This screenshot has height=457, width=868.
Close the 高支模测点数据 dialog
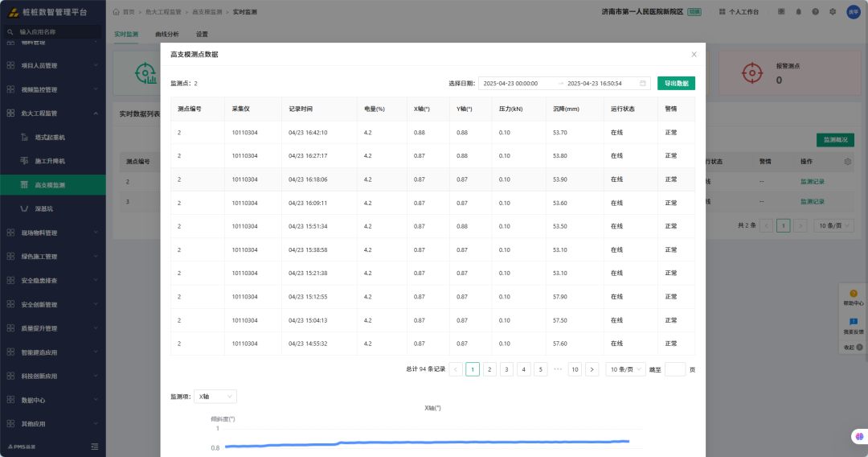point(694,54)
